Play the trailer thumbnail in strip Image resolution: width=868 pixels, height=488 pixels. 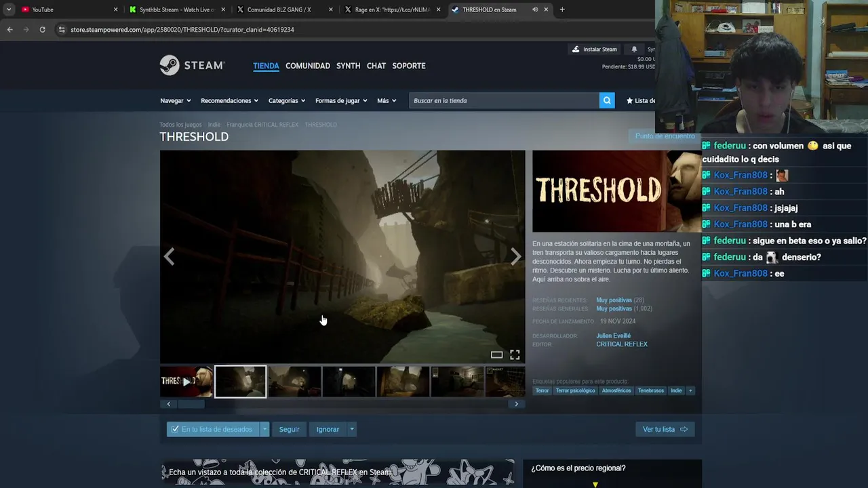tap(186, 382)
